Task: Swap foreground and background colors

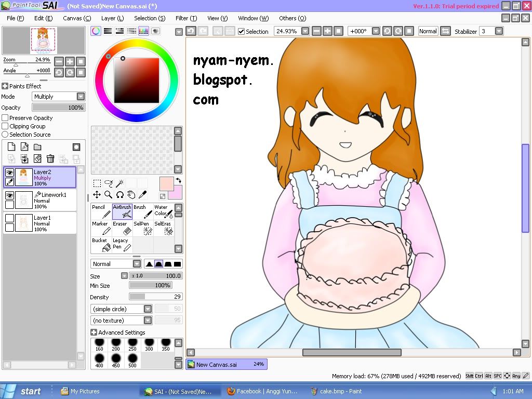Action: (x=179, y=180)
